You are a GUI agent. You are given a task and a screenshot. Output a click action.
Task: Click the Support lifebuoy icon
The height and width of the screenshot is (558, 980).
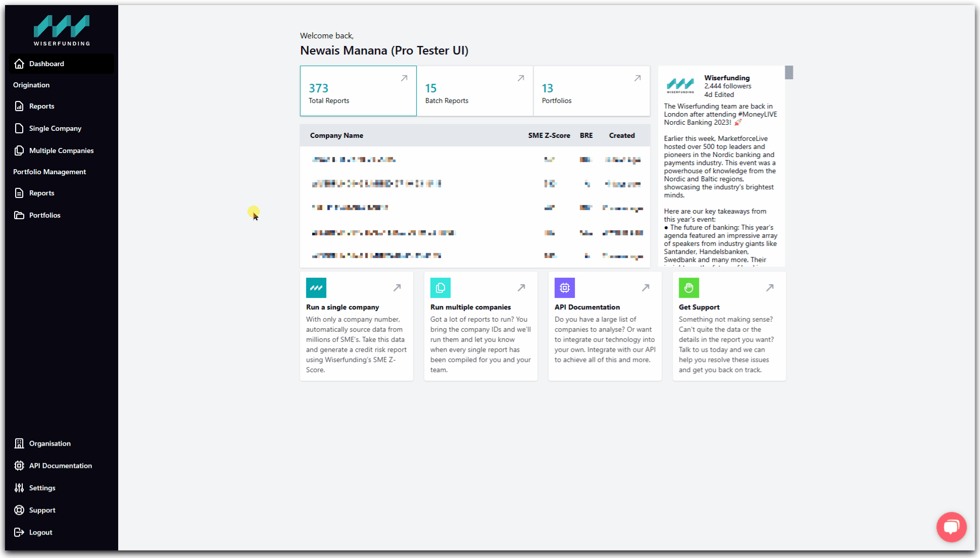coord(19,510)
